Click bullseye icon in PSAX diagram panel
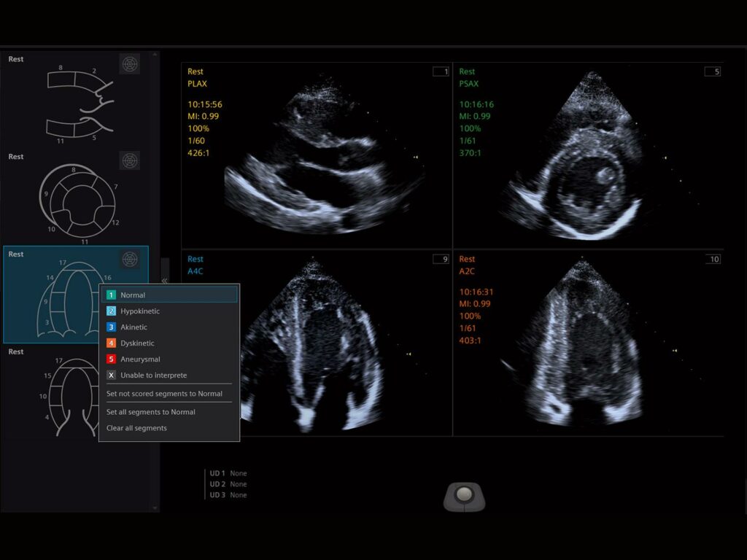Image resolution: width=747 pixels, height=560 pixels. pyautogui.click(x=129, y=160)
